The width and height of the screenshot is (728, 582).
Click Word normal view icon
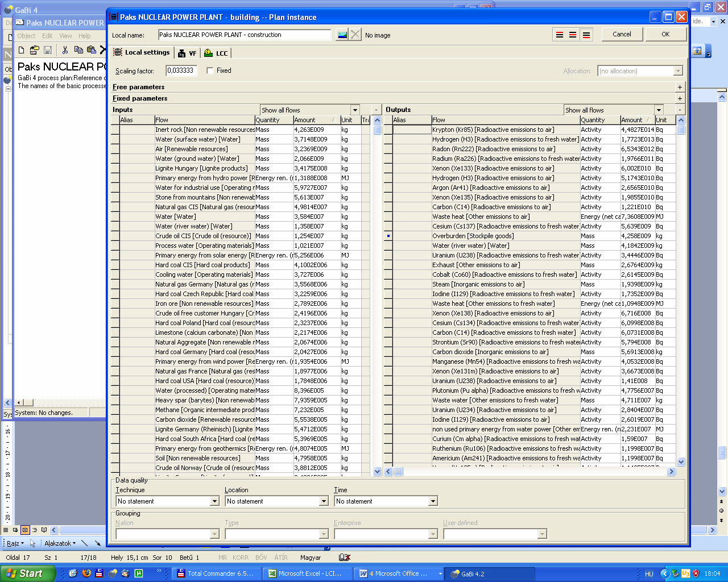pos(6,530)
